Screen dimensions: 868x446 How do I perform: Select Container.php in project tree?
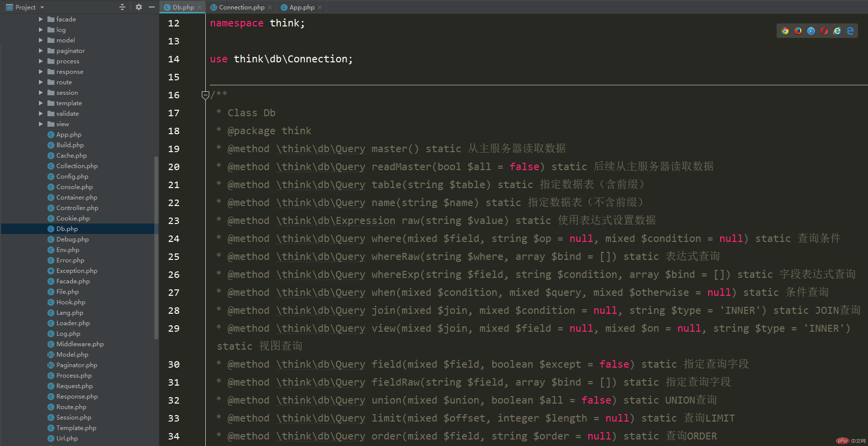tap(72, 198)
